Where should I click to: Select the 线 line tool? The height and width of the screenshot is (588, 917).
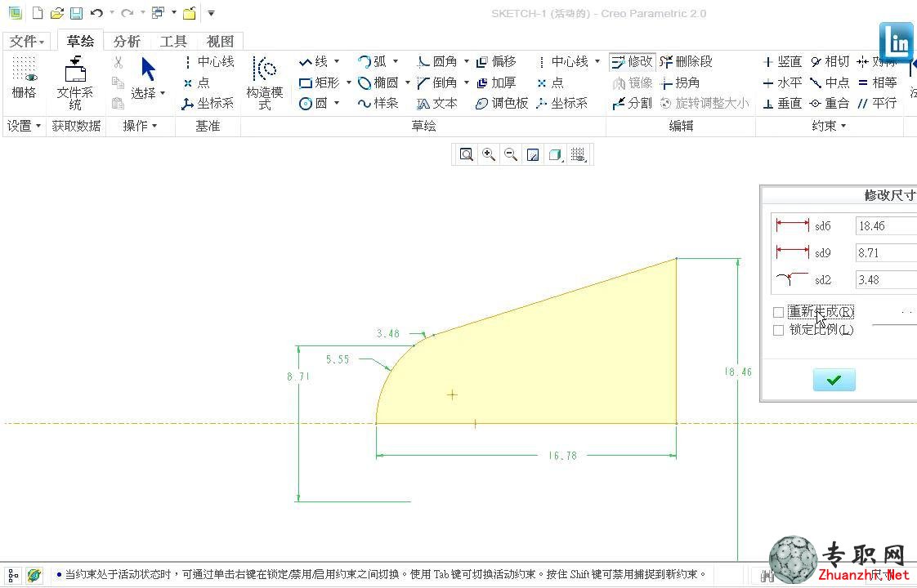tap(314, 61)
